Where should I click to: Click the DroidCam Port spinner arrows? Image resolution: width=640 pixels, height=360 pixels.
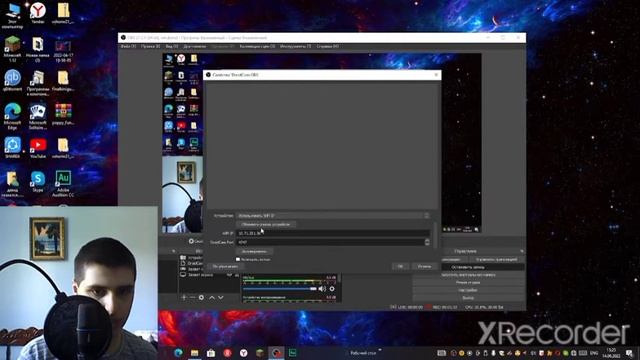(x=427, y=242)
